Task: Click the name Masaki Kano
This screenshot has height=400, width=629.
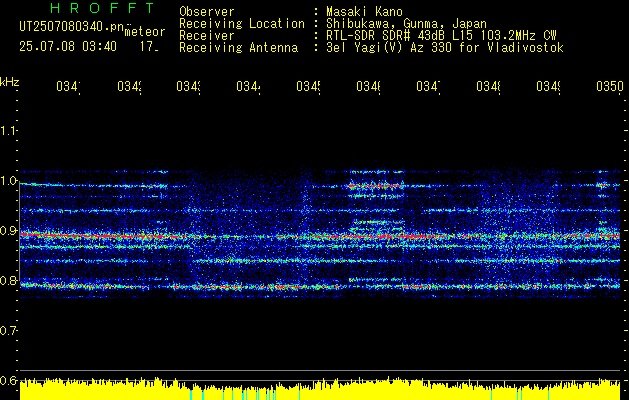Action: point(364,12)
